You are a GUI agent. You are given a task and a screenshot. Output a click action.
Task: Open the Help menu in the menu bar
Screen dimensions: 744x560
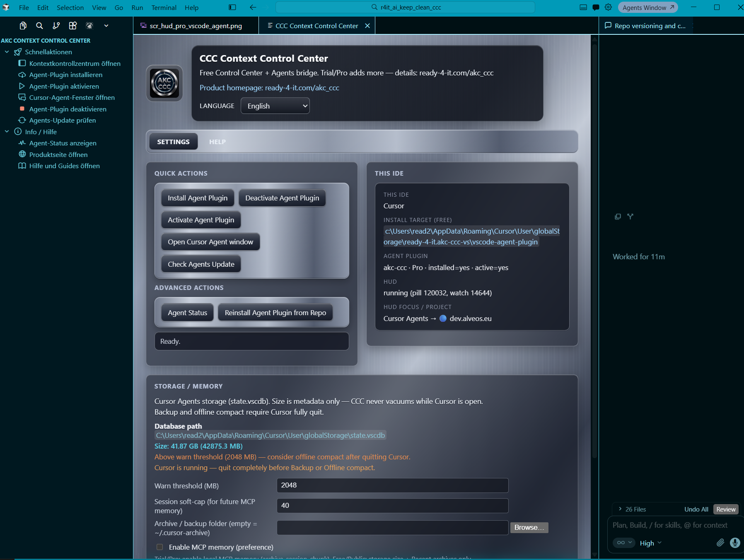pos(192,7)
